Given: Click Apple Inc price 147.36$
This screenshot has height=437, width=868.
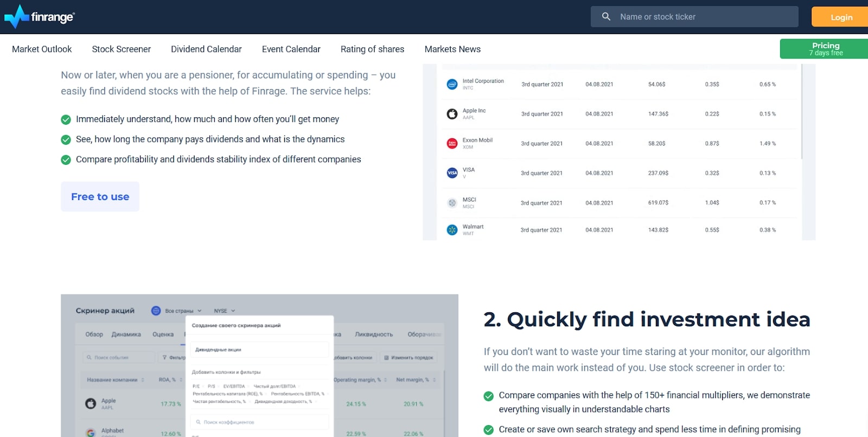Looking at the screenshot, I should click(x=658, y=114).
